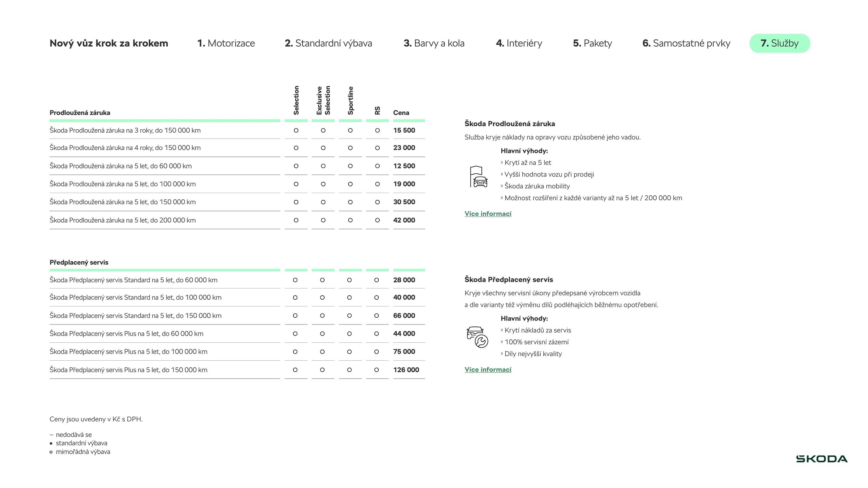The height and width of the screenshot is (488, 868).
Task: Select Selection circle for 3-year warranty row
Action: (296, 130)
